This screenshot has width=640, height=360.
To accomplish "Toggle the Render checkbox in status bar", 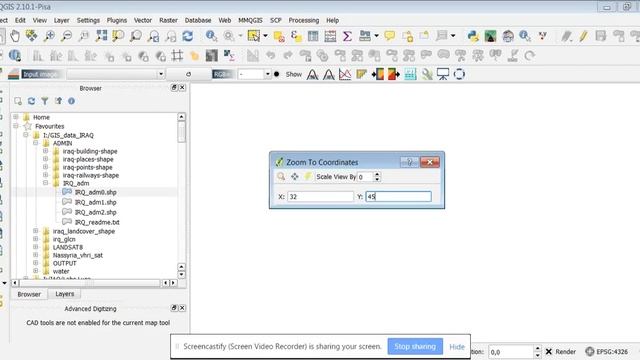I will click(x=549, y=351).
